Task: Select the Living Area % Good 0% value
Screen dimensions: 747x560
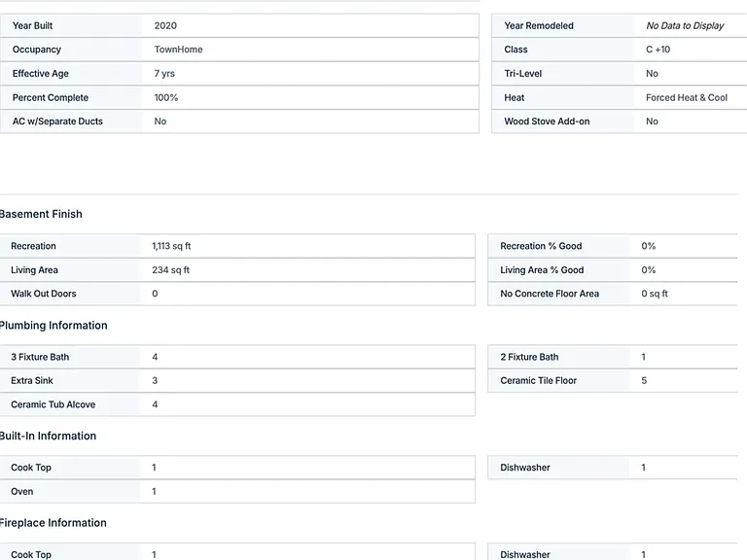Action: [x=648, y=270]
